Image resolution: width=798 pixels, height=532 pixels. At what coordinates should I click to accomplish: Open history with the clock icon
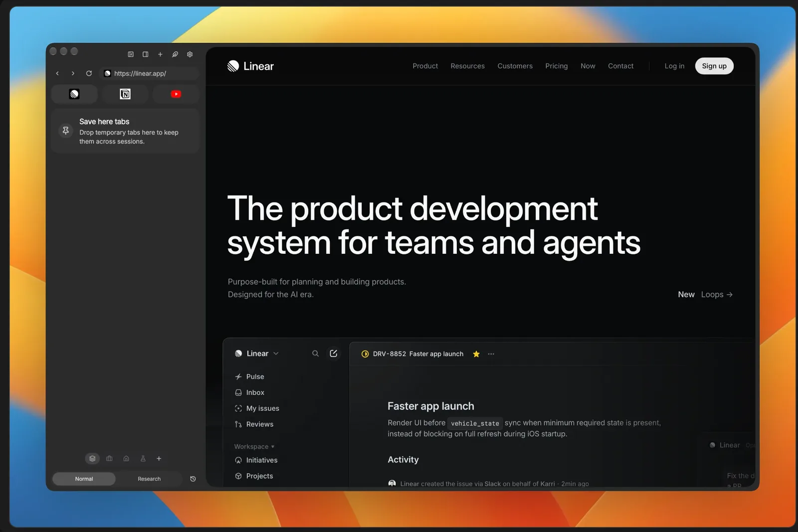point(193,479)
